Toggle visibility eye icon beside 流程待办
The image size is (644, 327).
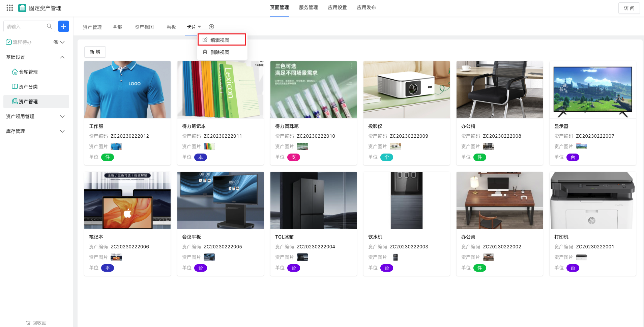click(x=56, y=42)
